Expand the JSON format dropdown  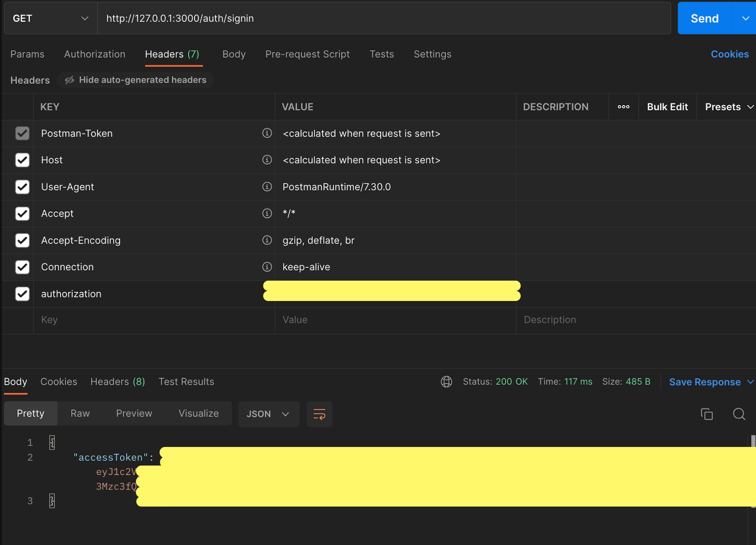(x=268, y=414)
